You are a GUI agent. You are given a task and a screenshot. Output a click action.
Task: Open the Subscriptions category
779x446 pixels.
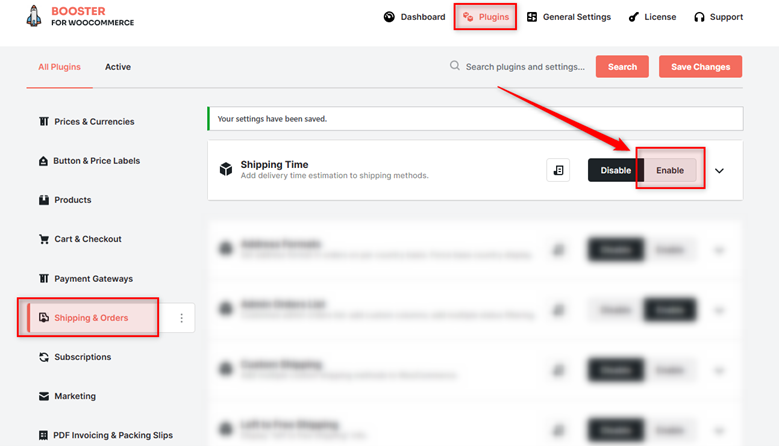[75, 357]
